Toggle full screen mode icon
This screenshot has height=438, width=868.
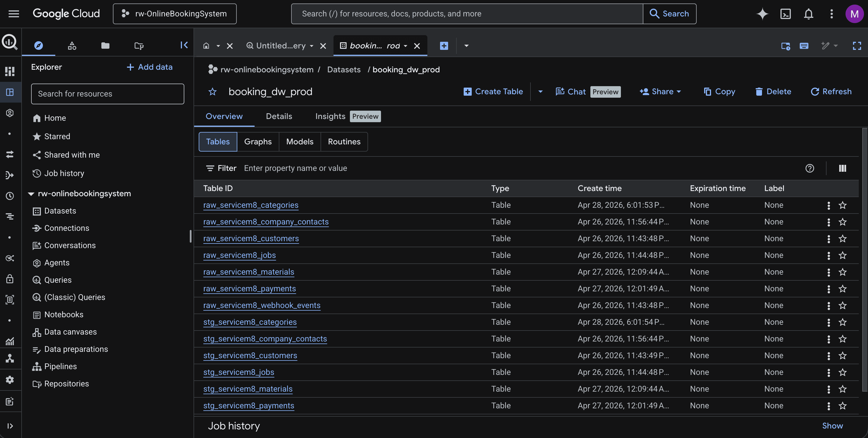point(856,46)
